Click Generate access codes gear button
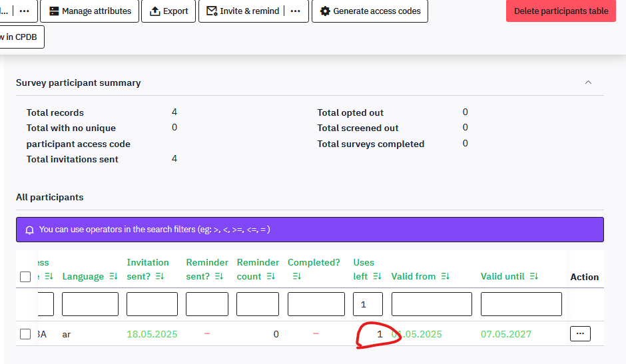 pos(370,11)
